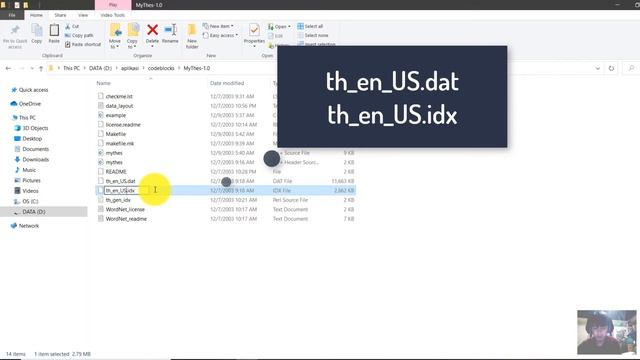Sort by the Name column header
This screenshot has height=360, width=640.
point(104,83)
